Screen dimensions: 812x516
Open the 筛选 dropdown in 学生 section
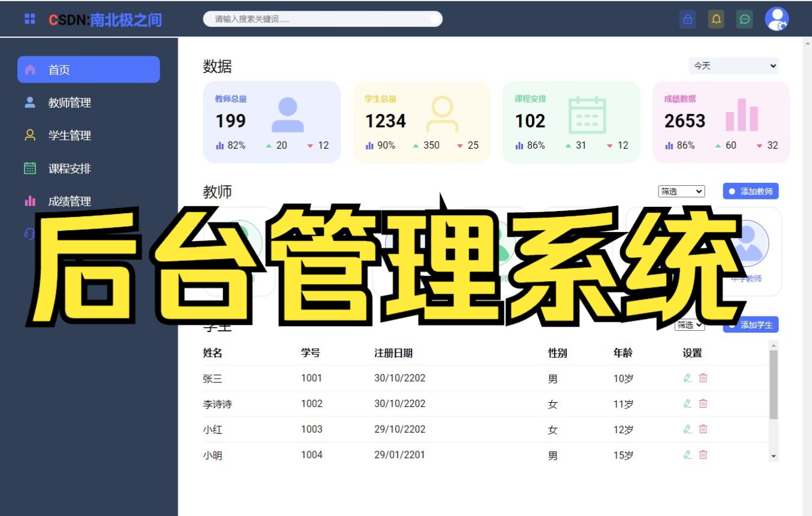point(690,325)
